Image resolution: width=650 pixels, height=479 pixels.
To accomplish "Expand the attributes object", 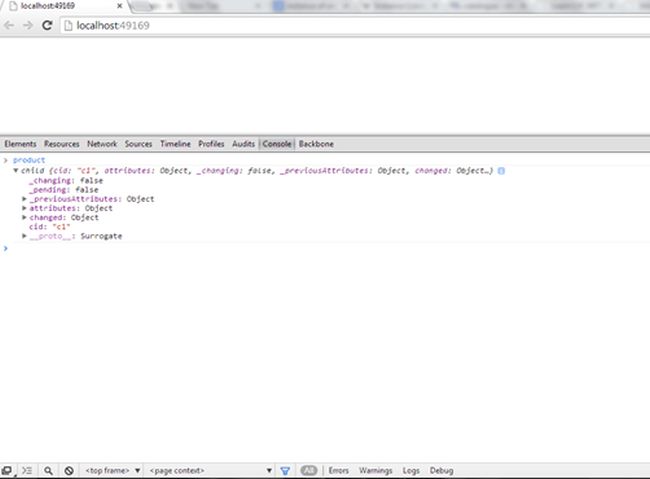I will pos(24,208).
